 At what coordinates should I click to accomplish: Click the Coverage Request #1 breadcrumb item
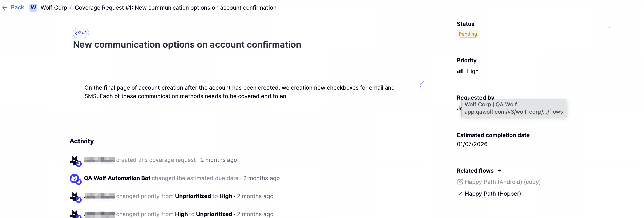point(175,8)
